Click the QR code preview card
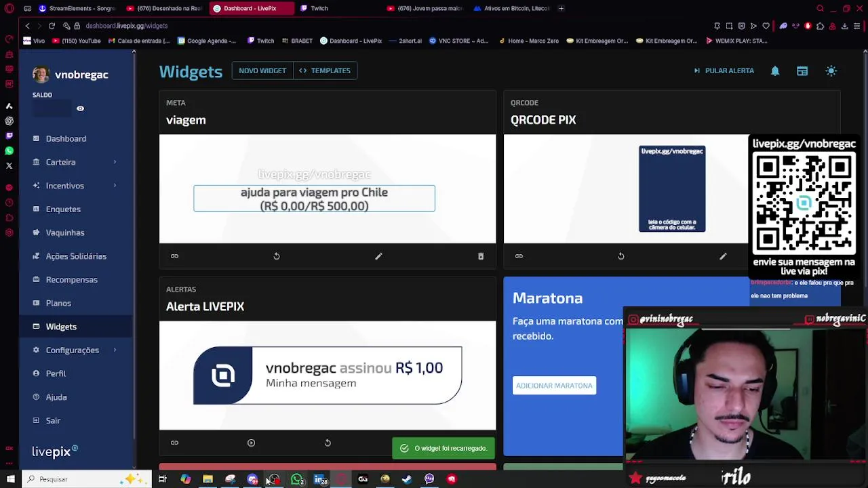 [672, 188]
